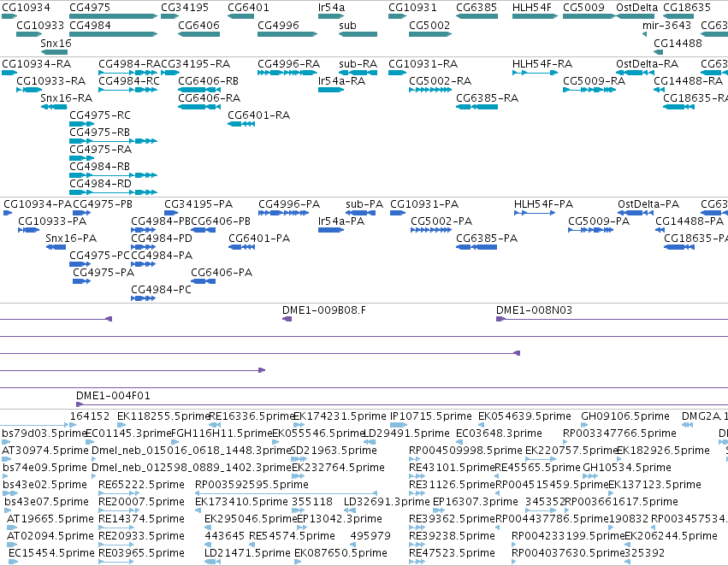Open transcript HLH54F-RA

(542, 63)
